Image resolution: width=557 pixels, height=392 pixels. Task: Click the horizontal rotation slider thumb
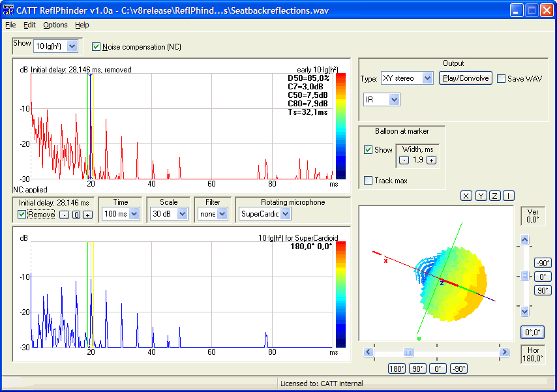pyautogui.click(x=408, y=352)
